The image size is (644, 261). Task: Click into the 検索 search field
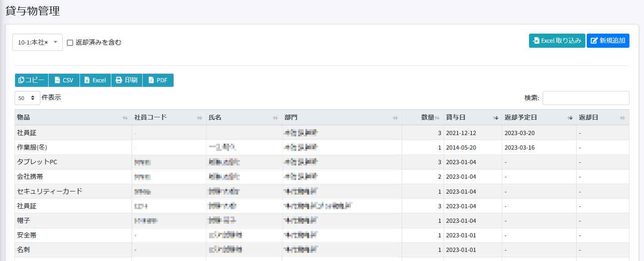click(x=585, y=98)
